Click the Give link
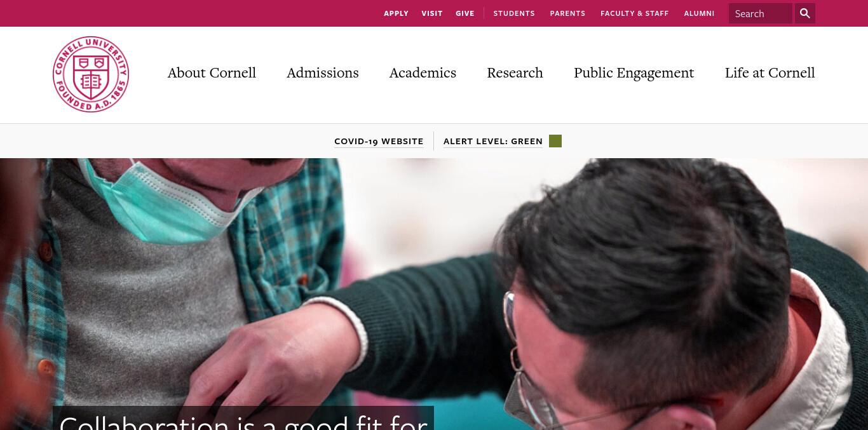Image resolution: width=868 pixels, height=430 pixels. pos(465,13)
